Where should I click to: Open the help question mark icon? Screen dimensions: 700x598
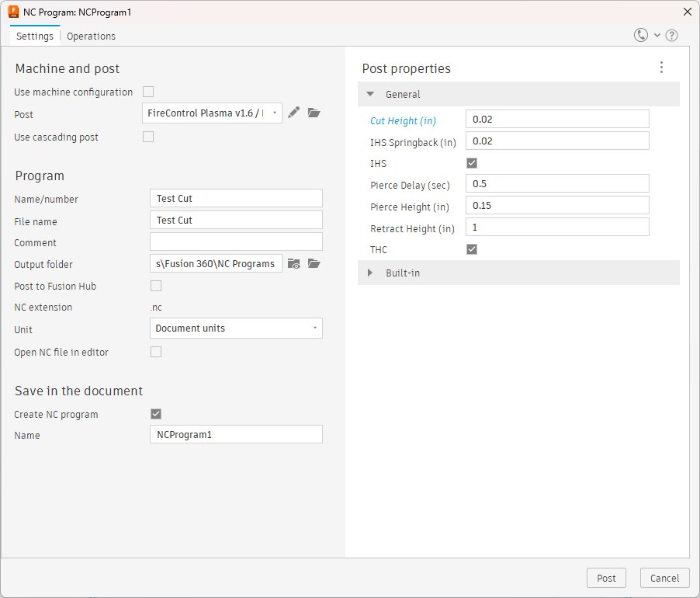point(671,35)
